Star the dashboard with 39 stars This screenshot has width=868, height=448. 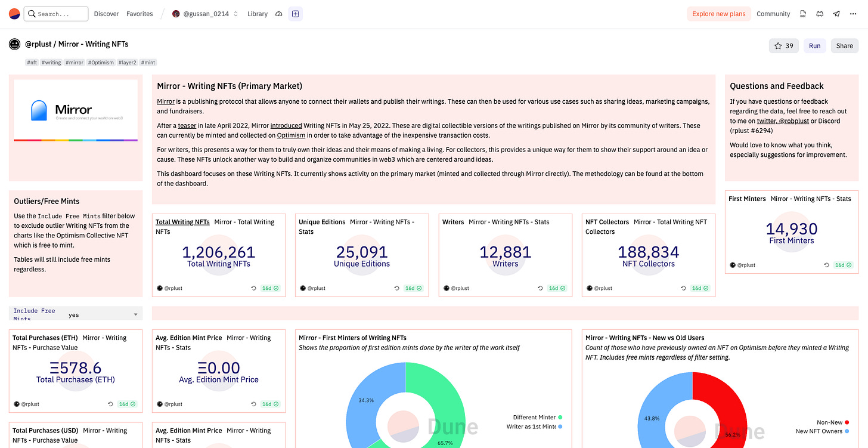784,46
